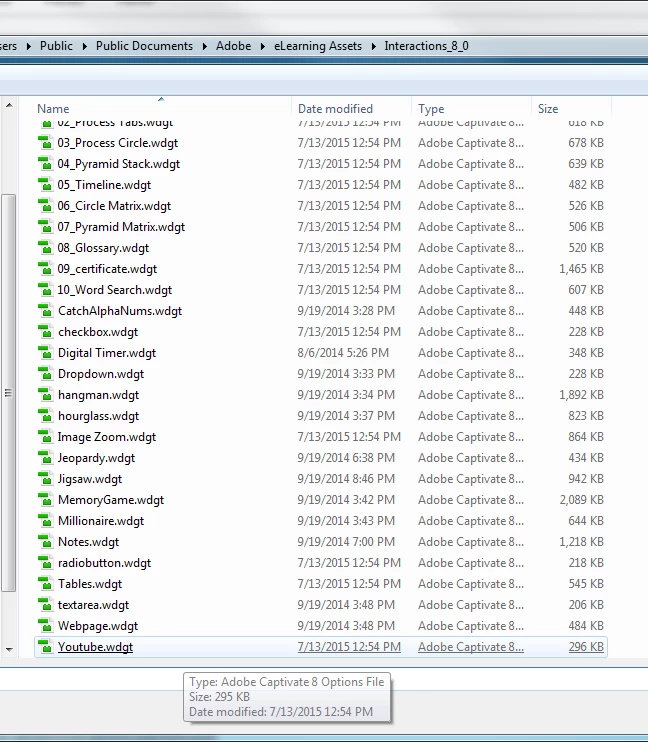
Task: Navigate to Public Documents in breadcrumb
Action: pos(144,46)
